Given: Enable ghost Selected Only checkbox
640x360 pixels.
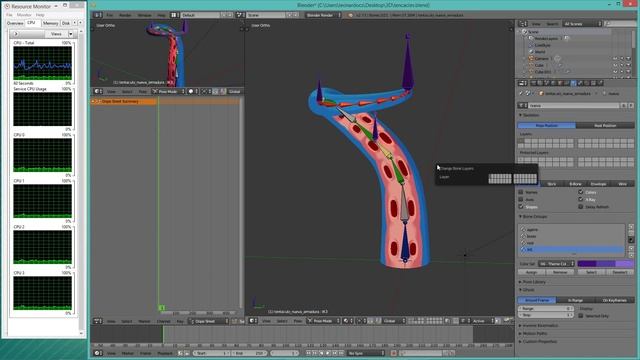Looking at the screenshot, I should click(581, 316).
